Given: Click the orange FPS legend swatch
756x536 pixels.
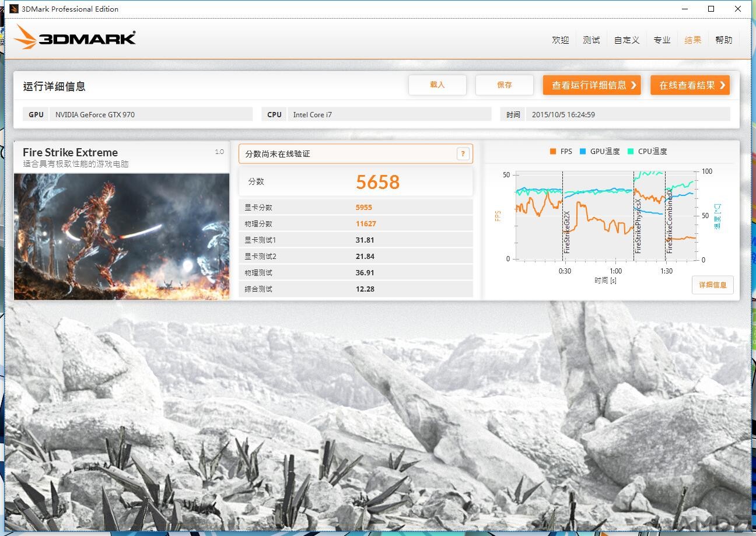Looking at the screenshot, I should (x=552, y=152).
